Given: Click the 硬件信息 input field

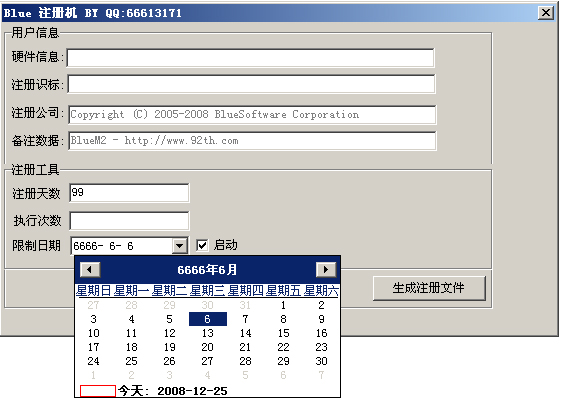Looking at the screenshot, I should coord(251,58).
